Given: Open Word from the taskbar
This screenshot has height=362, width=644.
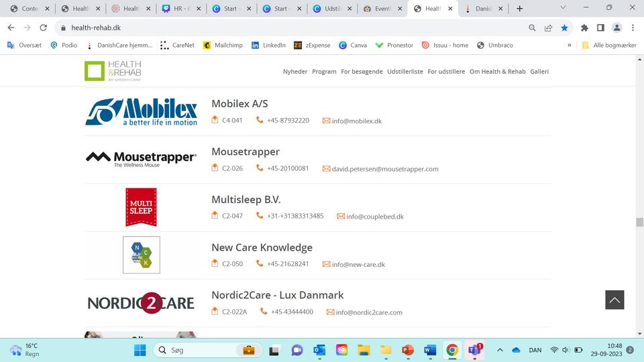Looking at the screenshot, I should pos(430,350).
